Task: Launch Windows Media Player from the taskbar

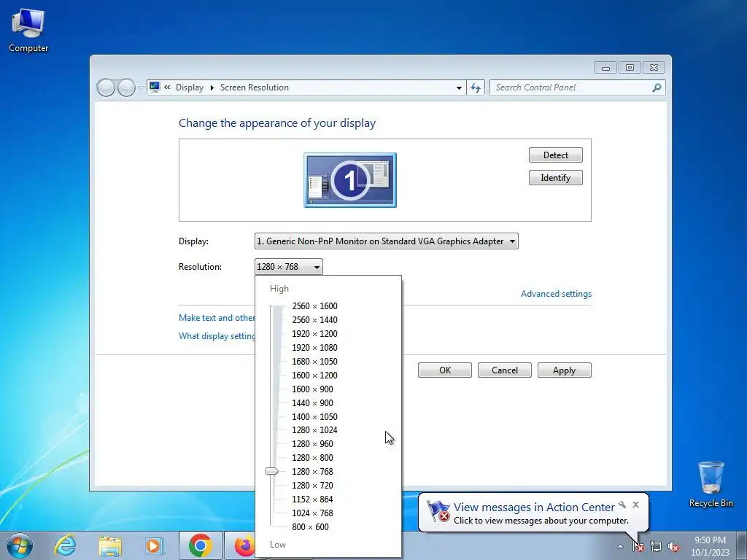Action: click(155, 545)
